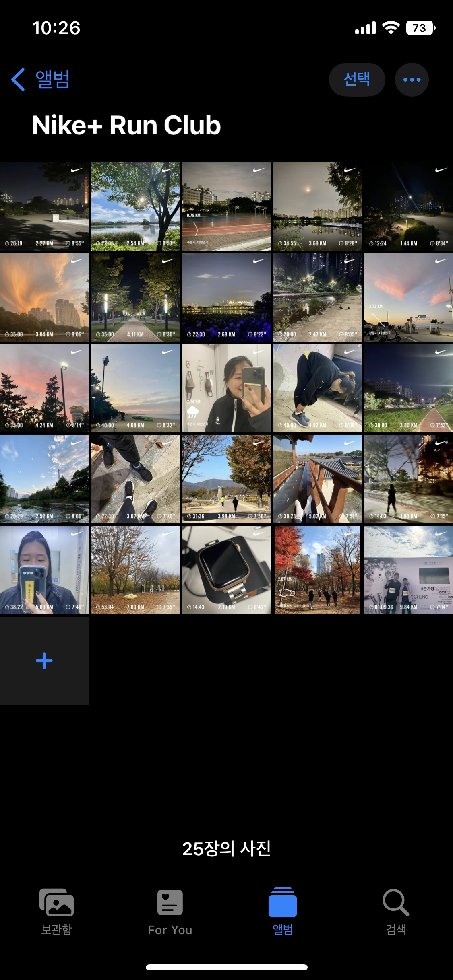Open the 앨범 tab

click(x=283, y=912)
